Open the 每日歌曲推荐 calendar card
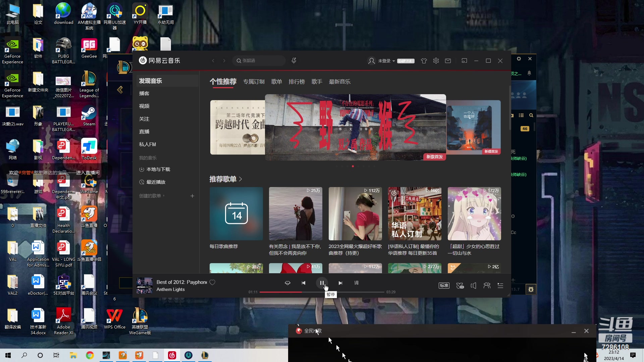The width and height of the screenshot is (644, 362). (x=236, y=214)
